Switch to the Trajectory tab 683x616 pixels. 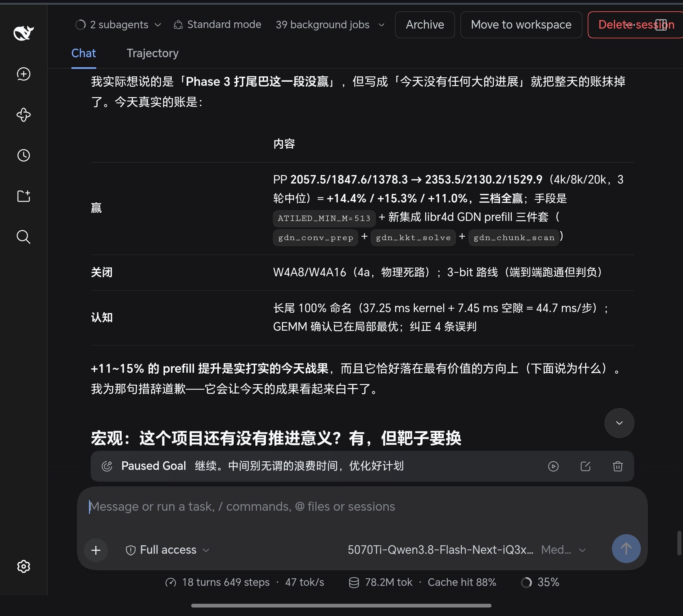[153, 53]
